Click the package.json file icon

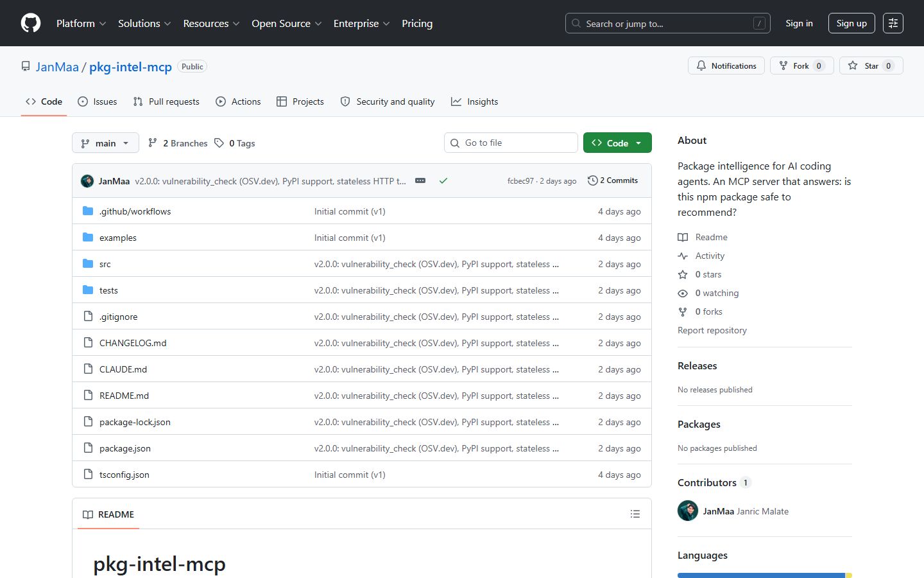click(88, 448)
